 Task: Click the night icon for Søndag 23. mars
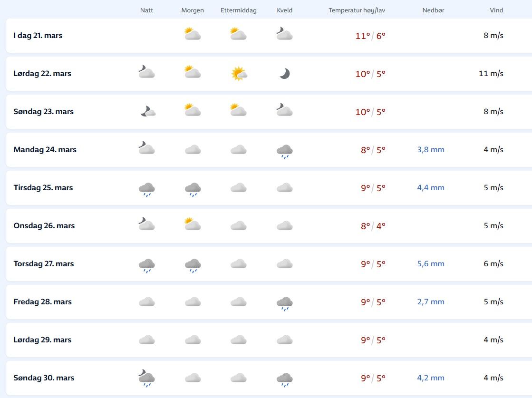(147, 111)
